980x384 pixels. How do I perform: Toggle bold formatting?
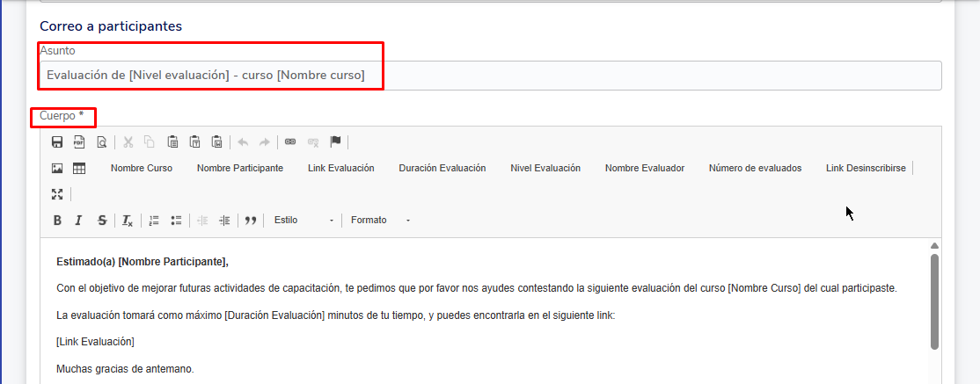57,221
